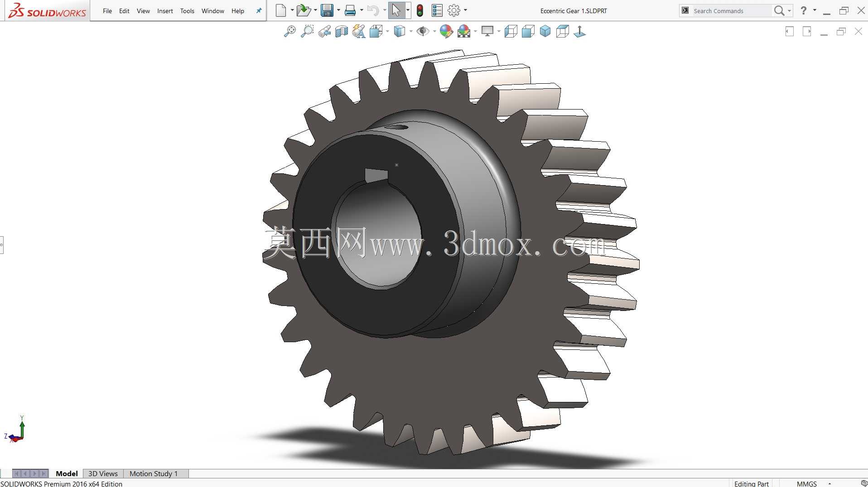Switch to the Model tab
The image size is (868, 487).
click(x=67, y=473)
